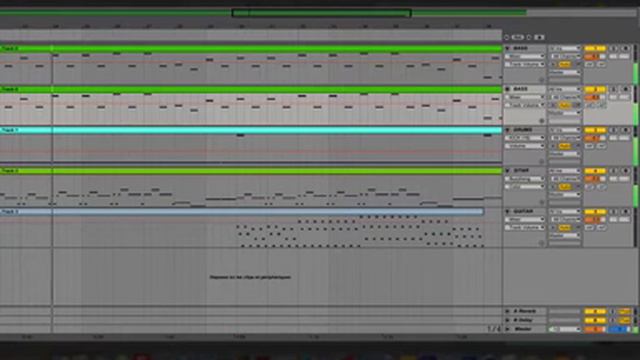This screenshot has height=360, width=640.
Task: Solo the B Delay return track
Action: coord(612,320)
